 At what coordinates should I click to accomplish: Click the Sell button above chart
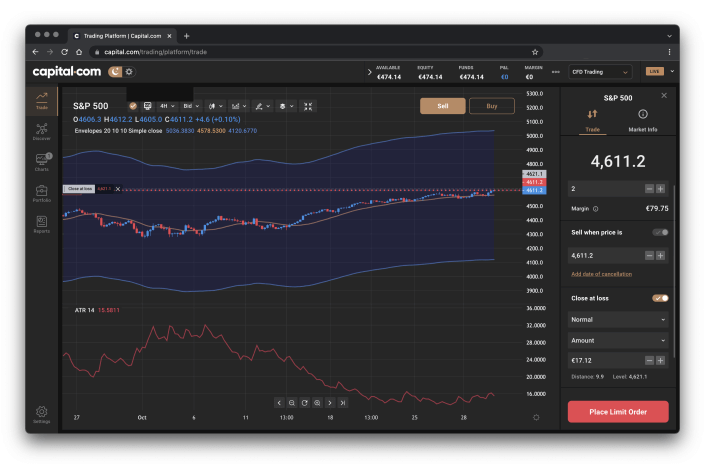click(x=442, y=106)
